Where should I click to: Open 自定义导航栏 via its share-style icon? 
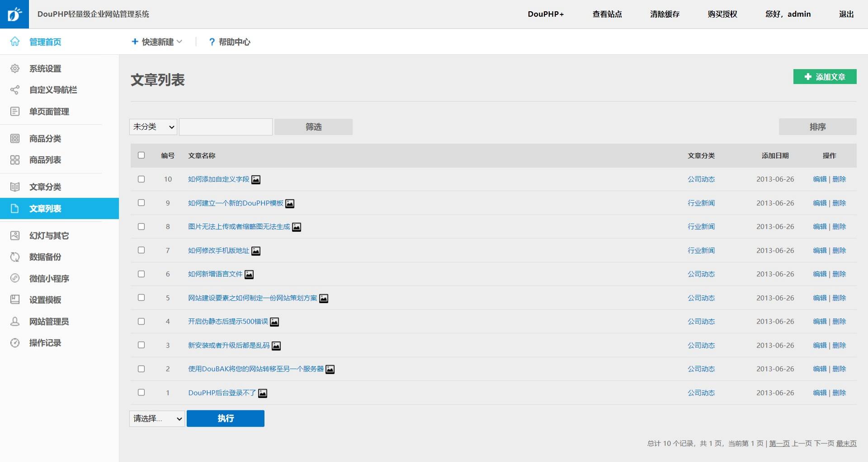15,90
